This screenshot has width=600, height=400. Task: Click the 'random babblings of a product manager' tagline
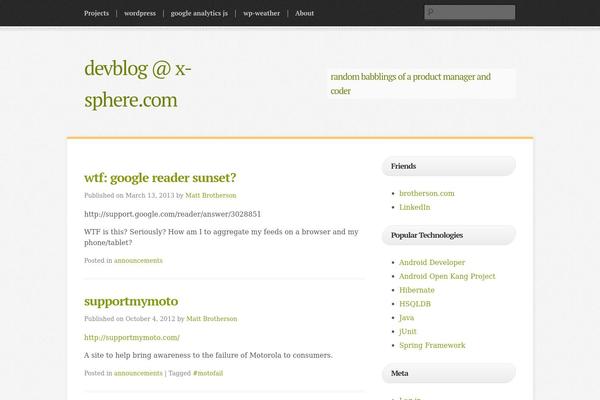point(411,83)
